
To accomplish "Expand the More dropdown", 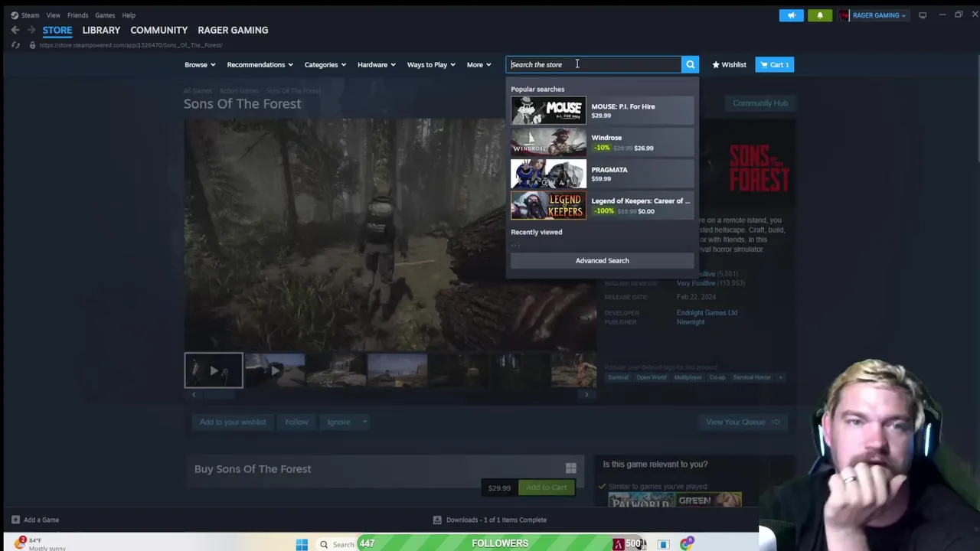I will [479, 64].
